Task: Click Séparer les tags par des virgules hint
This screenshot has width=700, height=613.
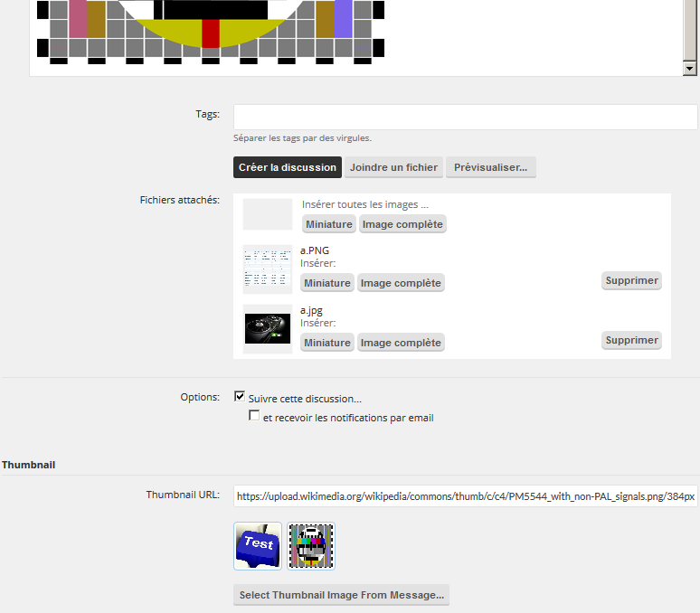Action: pyautogui.click(x=302, y=137)
